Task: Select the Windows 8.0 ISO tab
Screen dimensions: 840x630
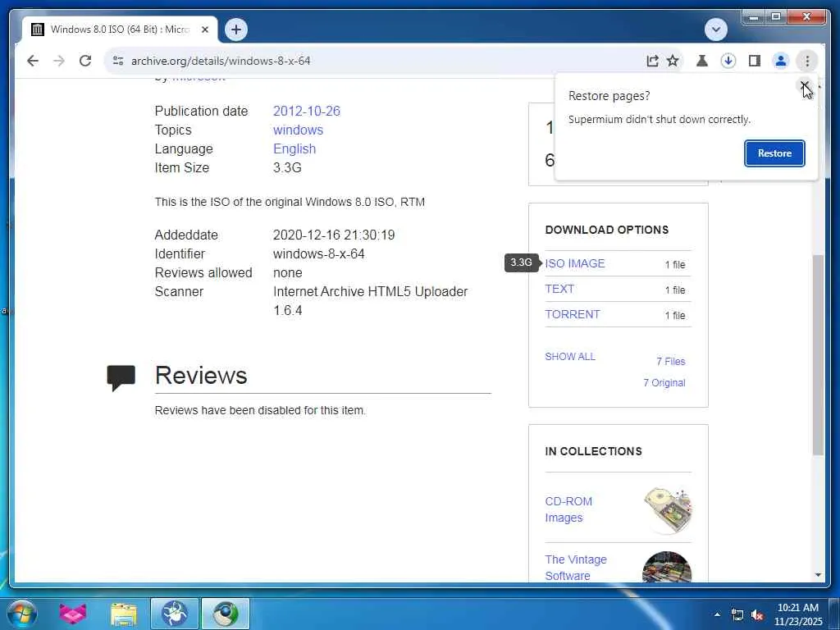Action: (120, 30)
